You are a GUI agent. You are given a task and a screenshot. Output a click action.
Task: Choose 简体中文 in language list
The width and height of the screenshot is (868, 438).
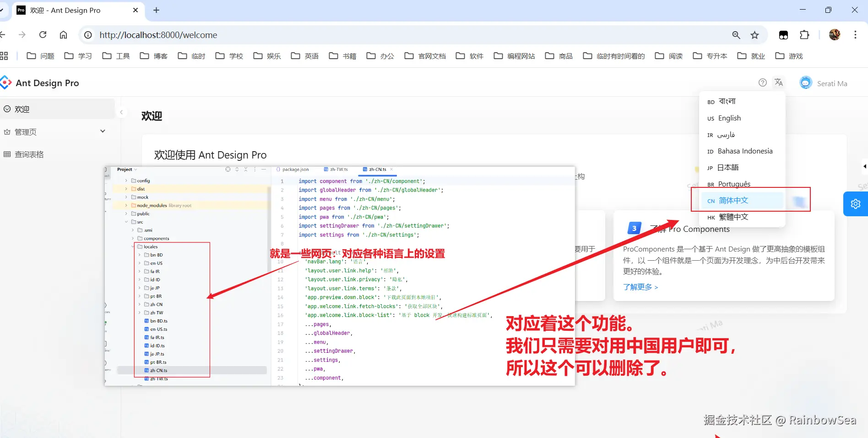(x=733, y=201)
